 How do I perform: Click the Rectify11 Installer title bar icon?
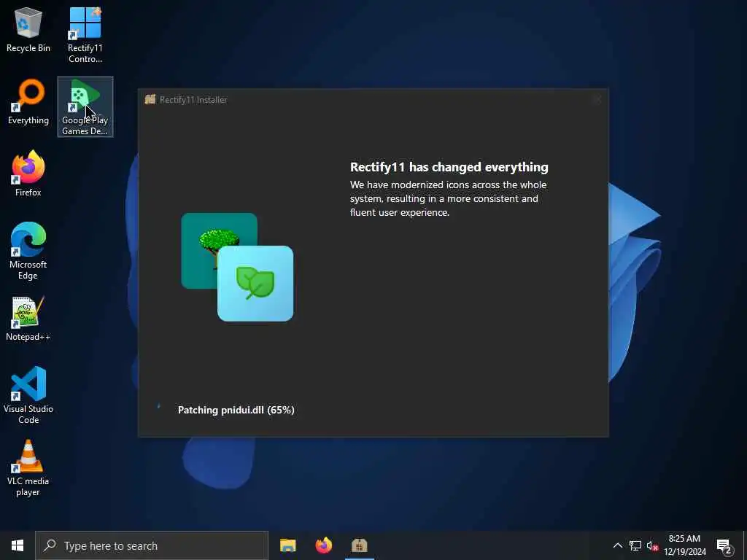(x=150, y=99)
